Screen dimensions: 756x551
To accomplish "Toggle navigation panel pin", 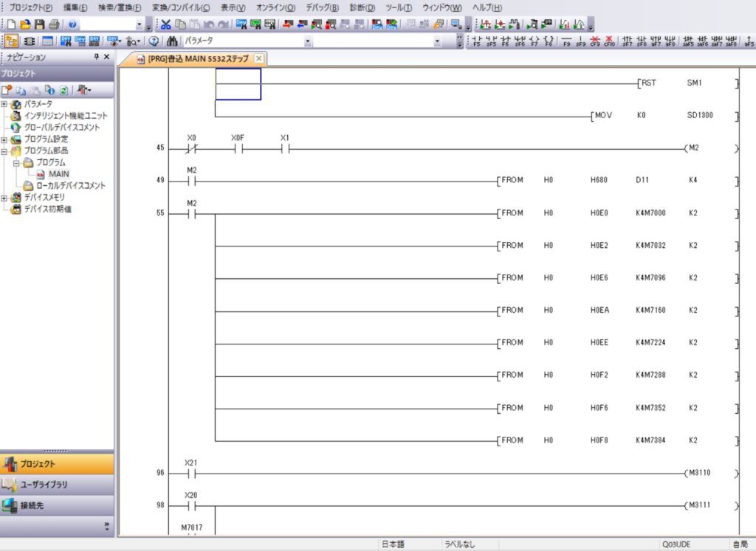I will click(96, 58).
